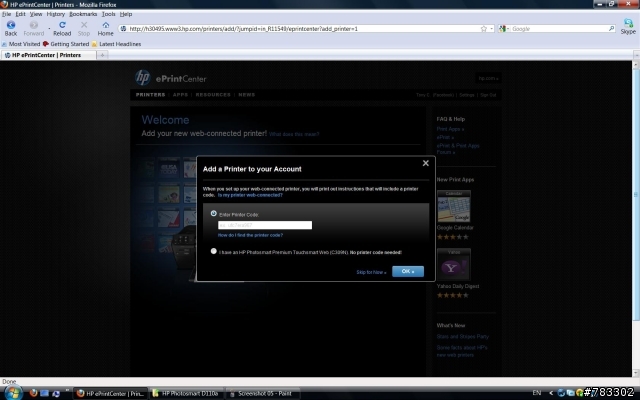This screenshot has width=640, height=400.
Task: Open the recent pages dropdown arrow
Action: pos(49,29)
